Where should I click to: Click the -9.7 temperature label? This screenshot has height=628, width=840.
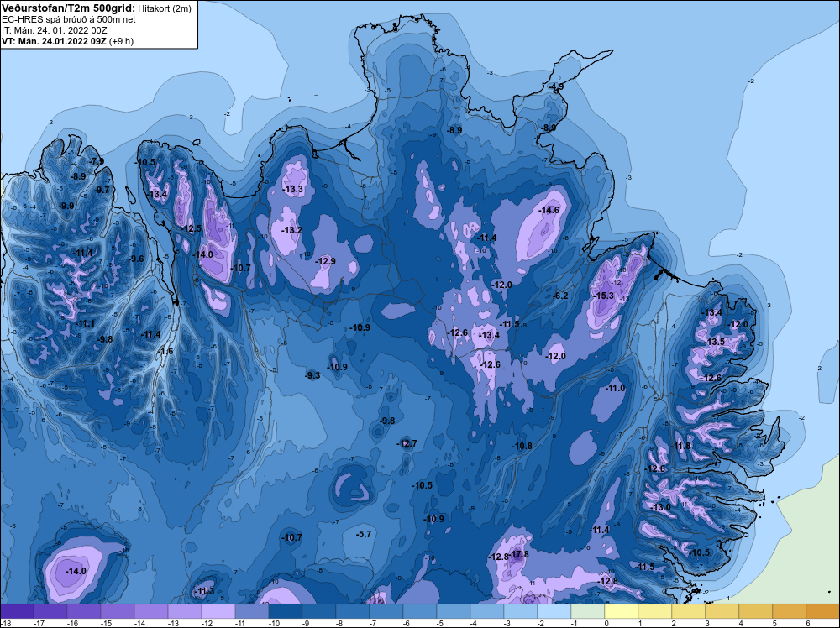point(102,190)
